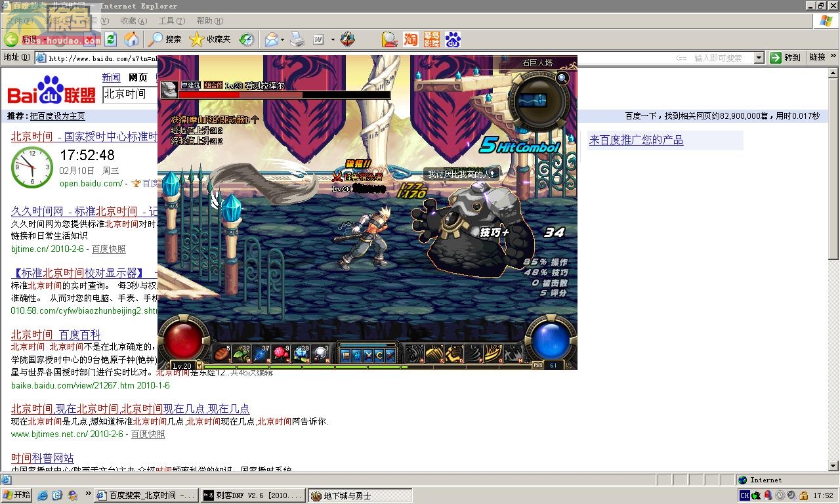The image size is (840, 504).
Task: Expand the quick launch overflow chevron
Action: pos(88,493)
